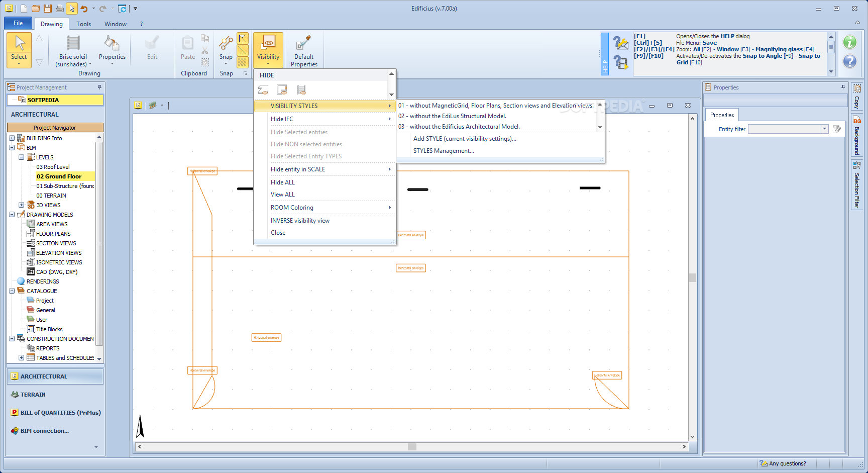Select 03 Roof Level in tree
This screenshot has width=868, height=473.
point(53,167)
